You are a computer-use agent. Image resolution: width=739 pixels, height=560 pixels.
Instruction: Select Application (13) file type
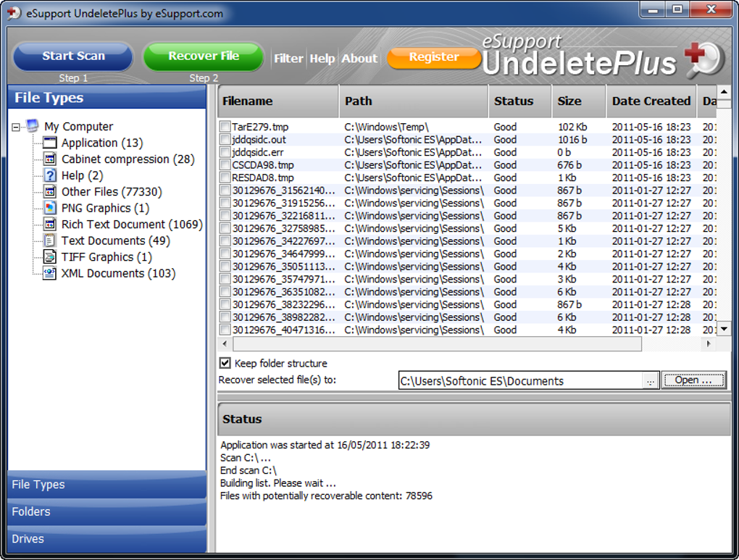point(102,143)
